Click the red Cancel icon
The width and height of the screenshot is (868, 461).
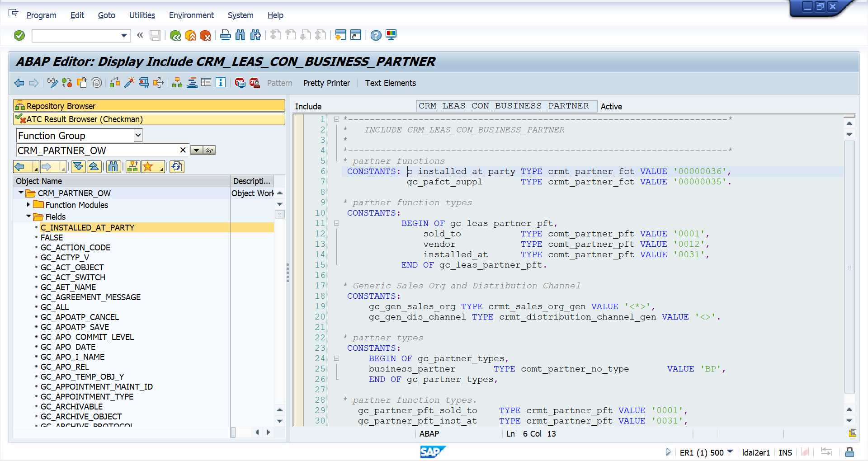[205, 35]
